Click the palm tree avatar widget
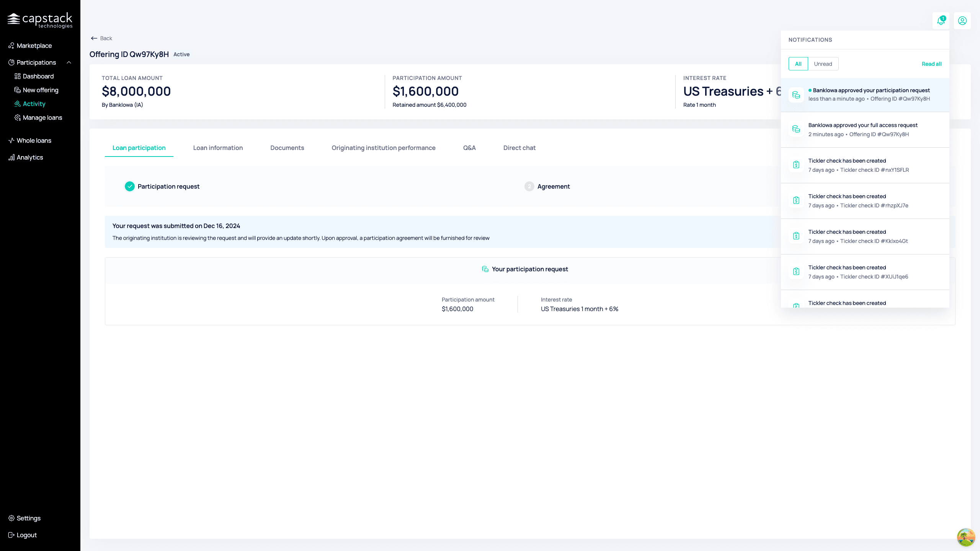980x551 pixels. tap(966, 537)
